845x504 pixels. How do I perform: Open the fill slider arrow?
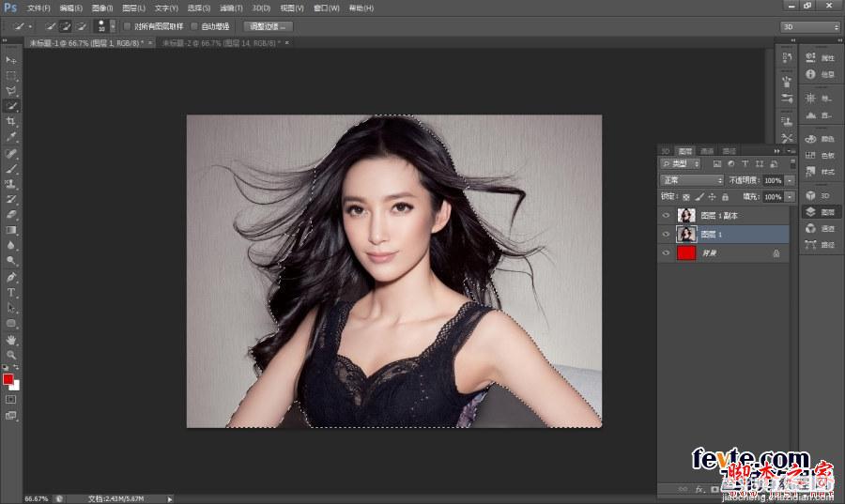(790, 197)
